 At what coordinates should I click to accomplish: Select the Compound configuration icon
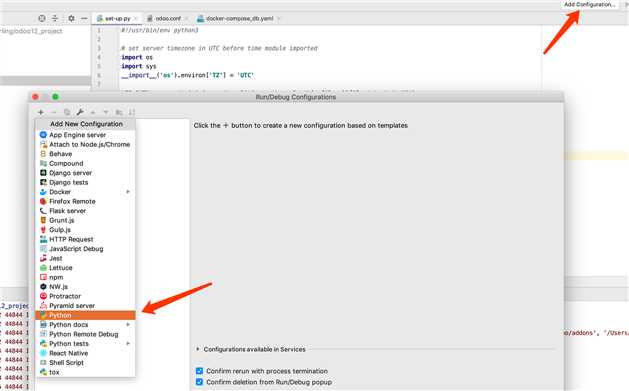43,163
